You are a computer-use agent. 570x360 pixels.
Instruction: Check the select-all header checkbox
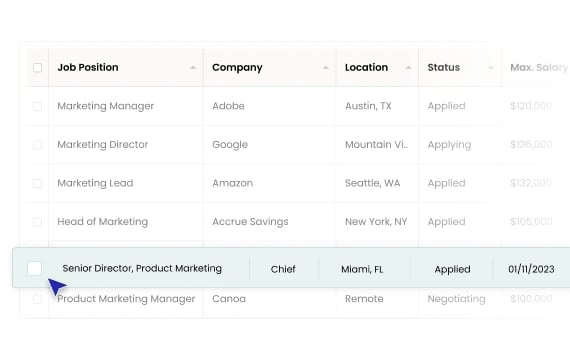point(37,68)
